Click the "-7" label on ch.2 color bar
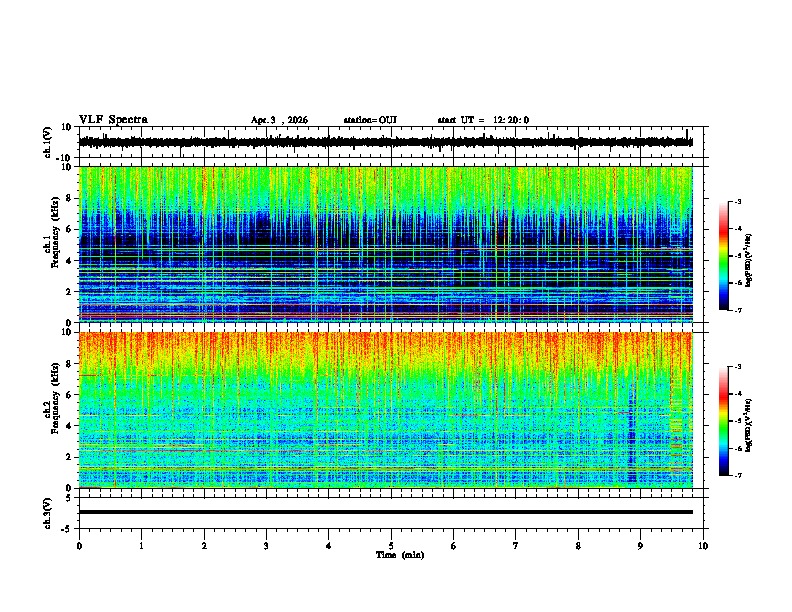 tap(737, 476)
